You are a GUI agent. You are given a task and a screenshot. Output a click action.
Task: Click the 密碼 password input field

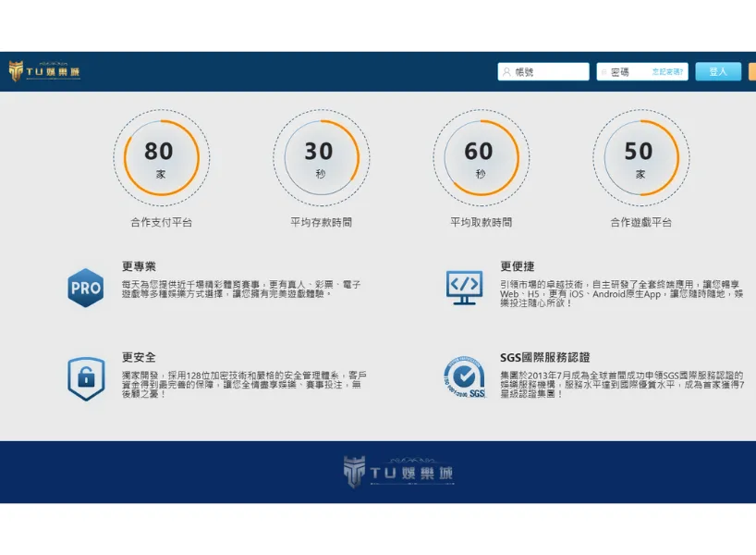628,71
